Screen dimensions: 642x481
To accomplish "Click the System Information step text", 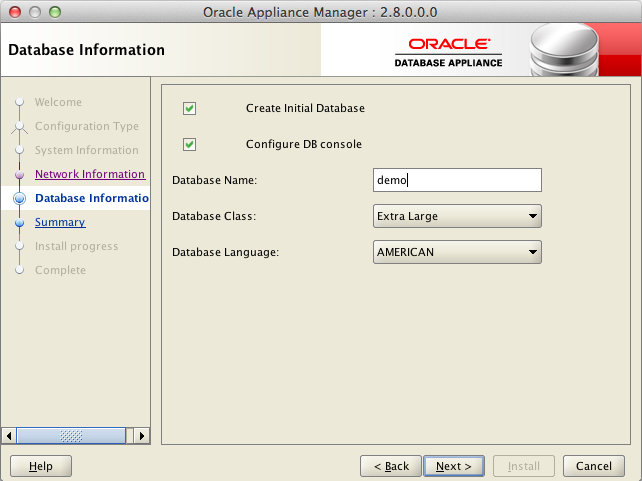I will (x=86, y=150).
